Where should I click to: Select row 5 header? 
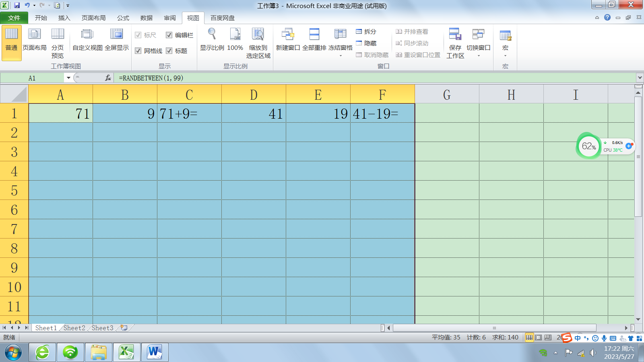tap(14, 190)
